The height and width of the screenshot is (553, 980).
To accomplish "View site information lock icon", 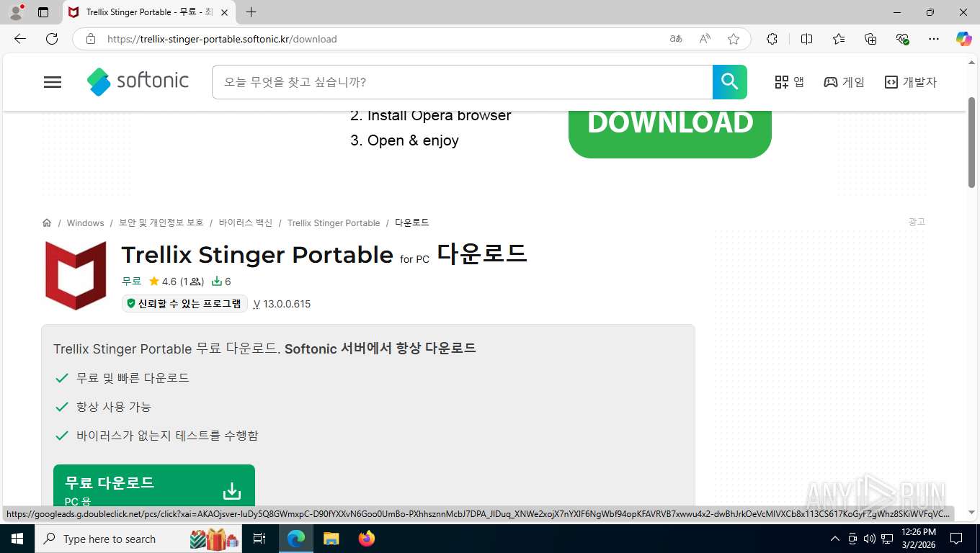I will coord(91,39).
